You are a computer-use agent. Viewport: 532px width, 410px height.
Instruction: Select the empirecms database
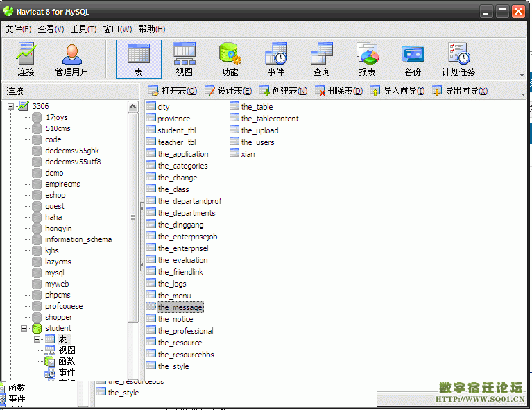point(62,184)
